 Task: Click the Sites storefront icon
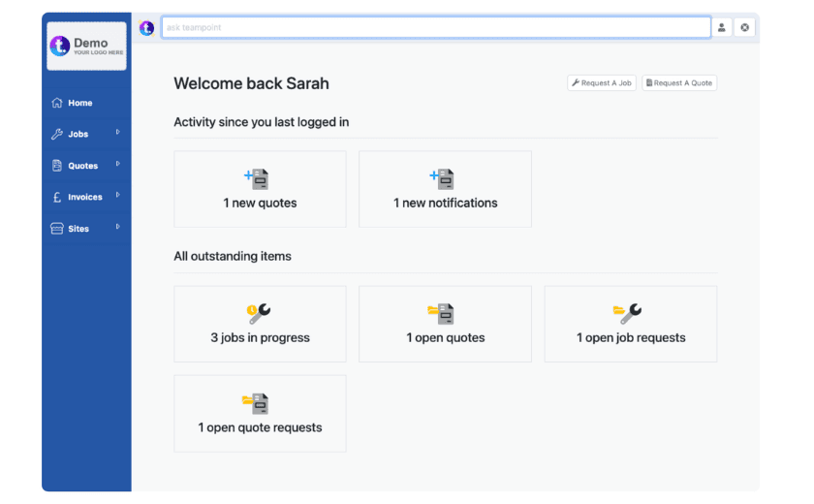57,229
